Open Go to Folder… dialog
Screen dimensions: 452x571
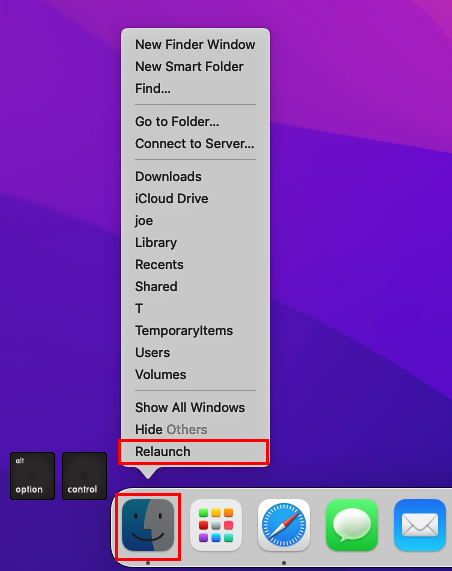pyautogui.click(x=195, y=122)
